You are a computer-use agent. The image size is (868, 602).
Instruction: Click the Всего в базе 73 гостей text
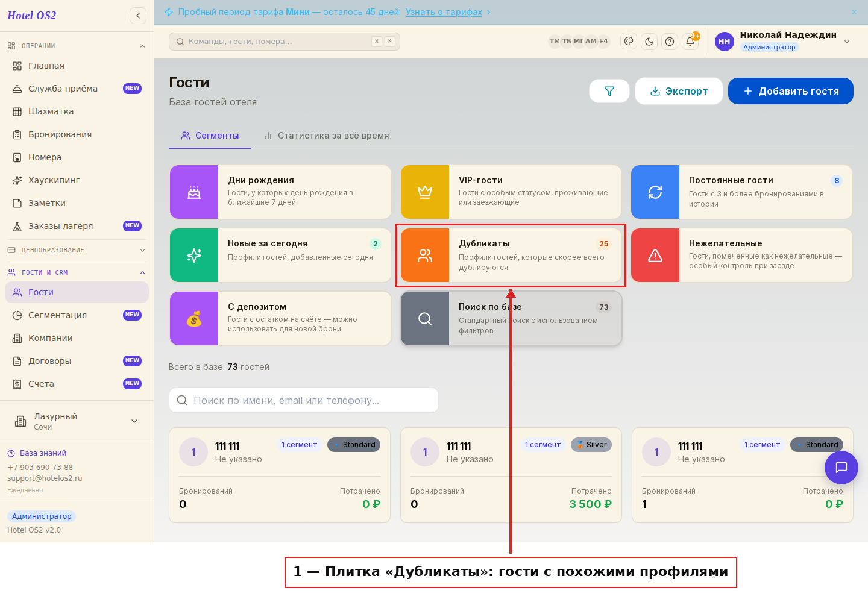[x=219, y=367]
